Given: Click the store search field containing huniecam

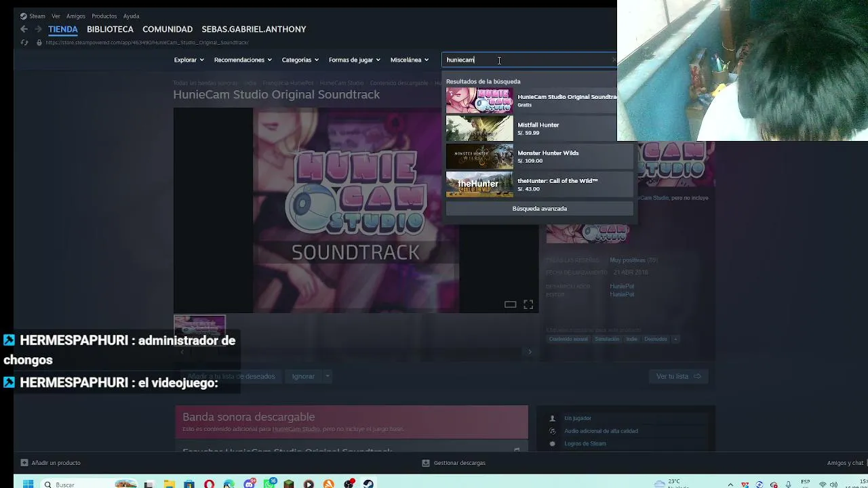Looking at the screenshot, I should coord(530,60).
